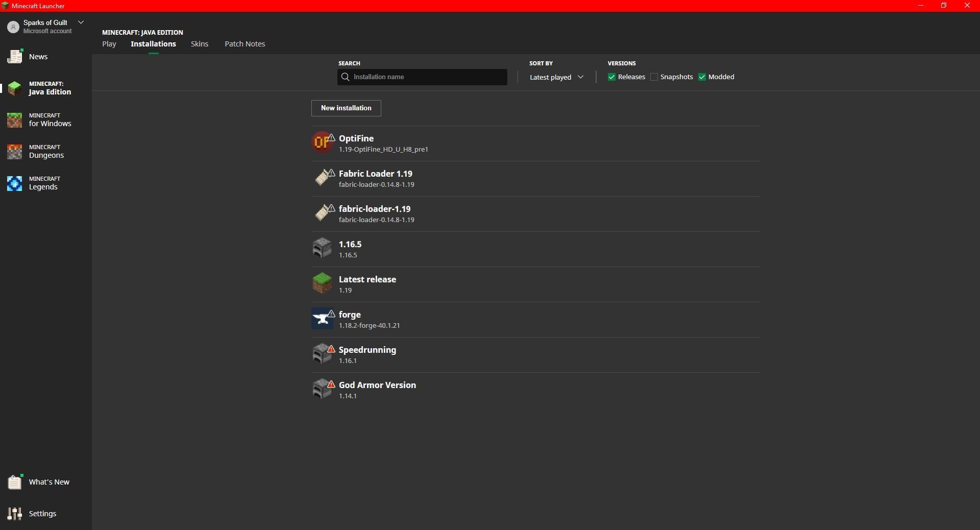Screen dimensions: 980x530
Task: Open the News section icon
Action: point(15,57)
